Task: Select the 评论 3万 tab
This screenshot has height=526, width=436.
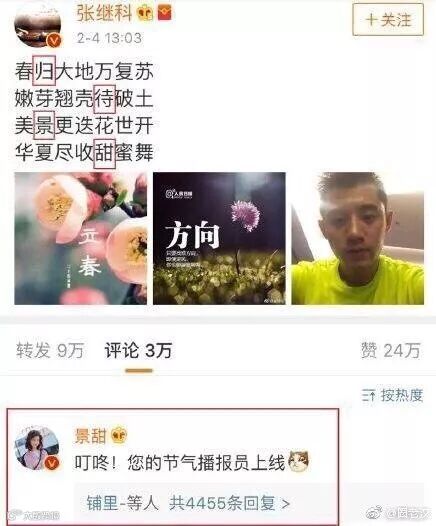Action: pyautogui.click(x=138, y=351)
